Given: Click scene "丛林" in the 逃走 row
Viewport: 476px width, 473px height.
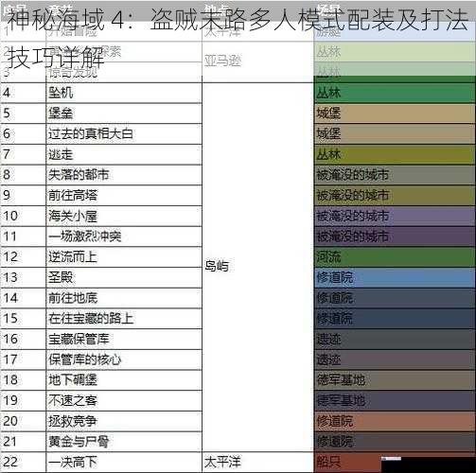Looking at the screenshot, I should pyautogui.click(x=395, y=154).
